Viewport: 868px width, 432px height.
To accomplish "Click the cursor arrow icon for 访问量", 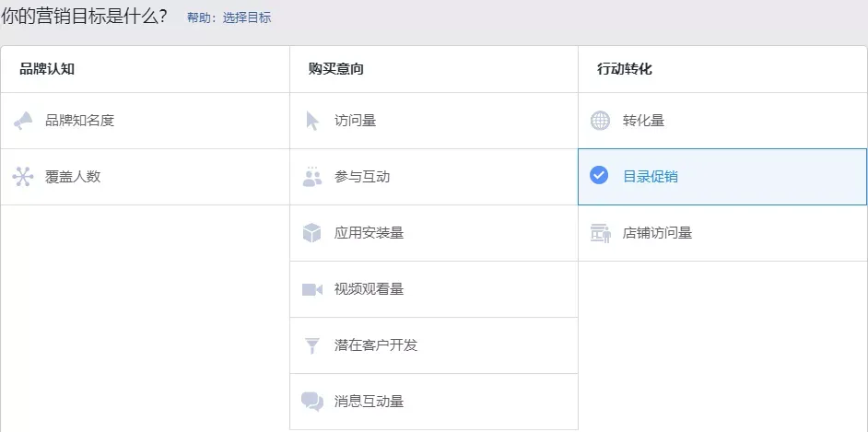I will pyautogui.click(x=312, y=121).
